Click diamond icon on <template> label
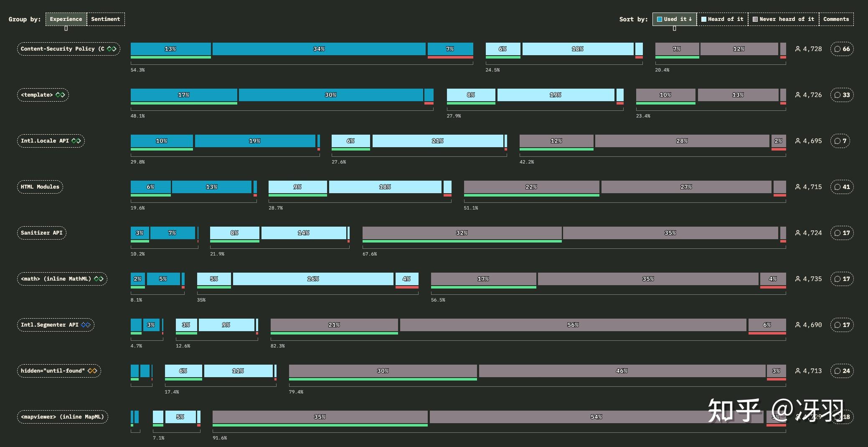 pos(60,95)
